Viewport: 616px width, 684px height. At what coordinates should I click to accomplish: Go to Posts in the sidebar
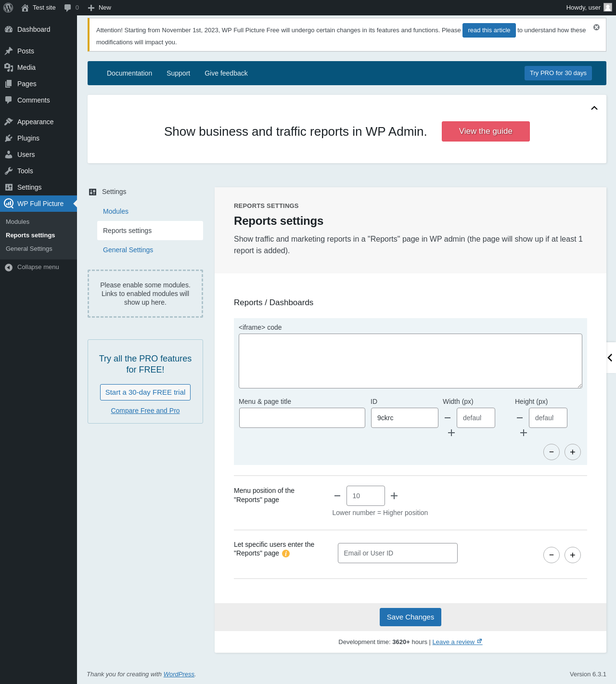coord(38,51)
